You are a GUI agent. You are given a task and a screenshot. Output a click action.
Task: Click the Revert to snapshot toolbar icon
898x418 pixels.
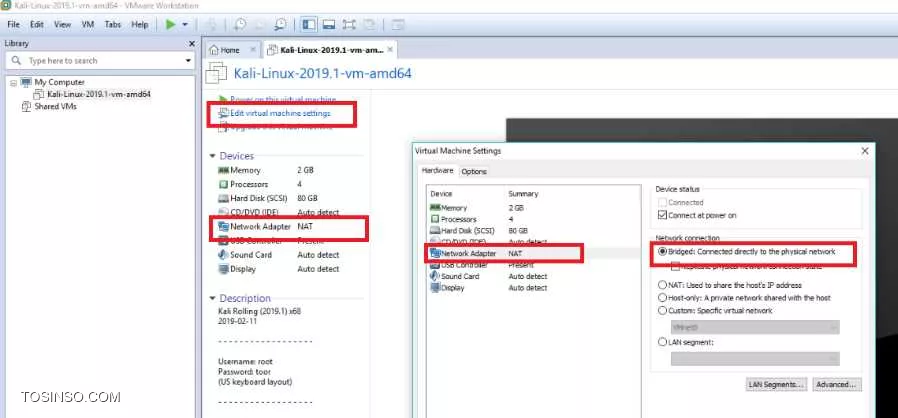[259, 25]
